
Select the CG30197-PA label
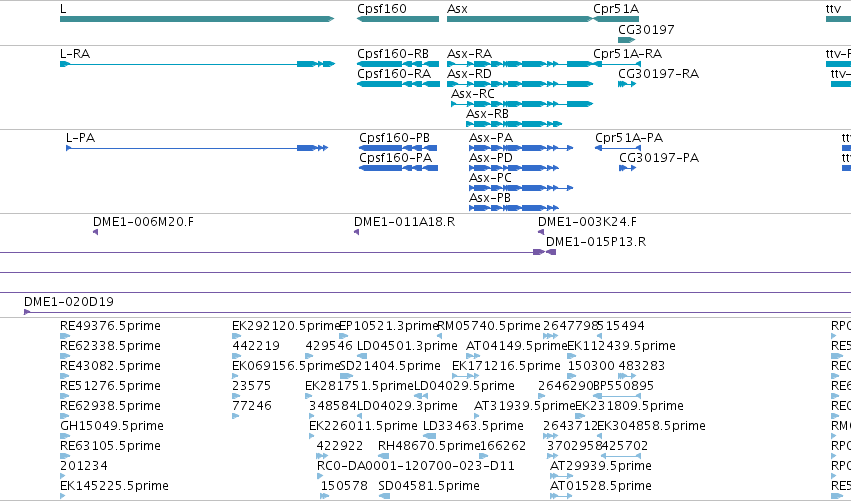point(659,158)
